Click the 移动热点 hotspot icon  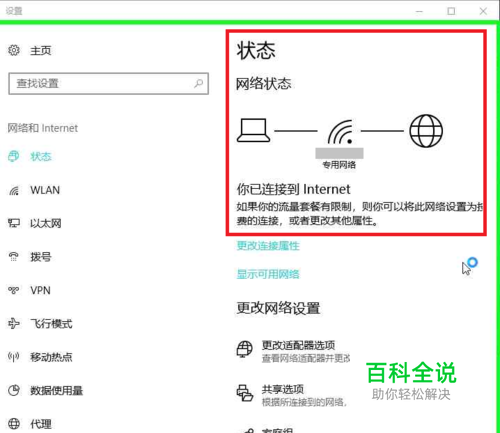click(14, 357)
